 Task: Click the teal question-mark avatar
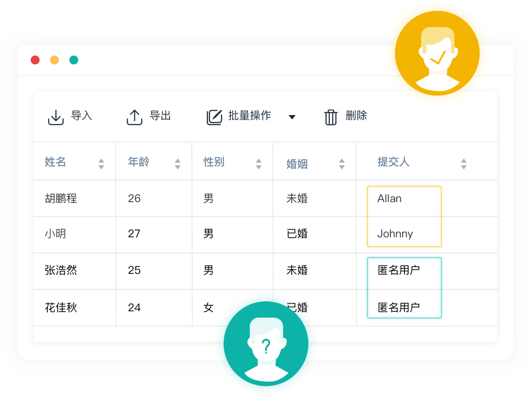coord(266,343)
